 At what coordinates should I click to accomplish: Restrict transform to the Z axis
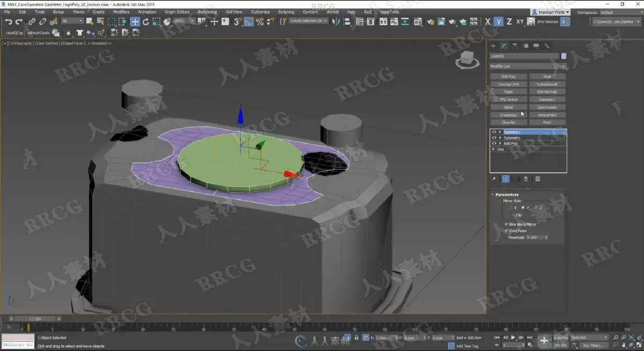[x=509, y=21]
